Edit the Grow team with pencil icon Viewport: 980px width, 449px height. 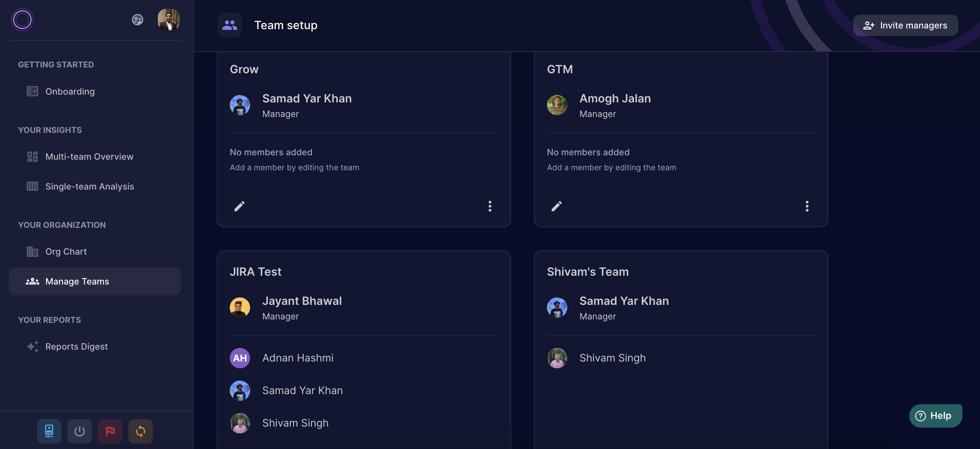click(x=239, y=206)
